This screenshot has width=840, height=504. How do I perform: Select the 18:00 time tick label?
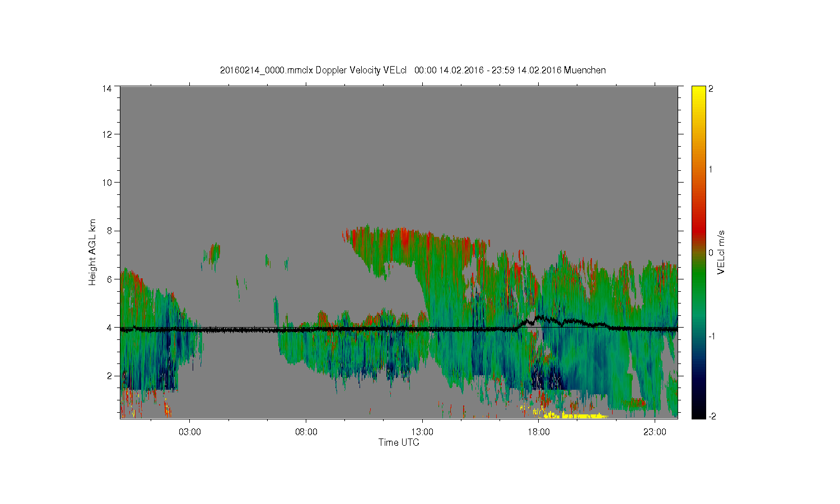pos(539,432)
